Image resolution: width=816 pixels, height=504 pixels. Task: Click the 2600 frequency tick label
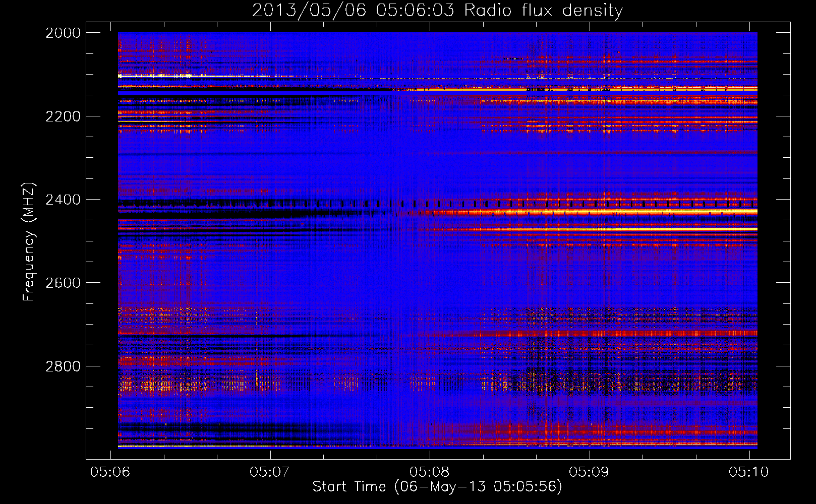point(63,283)
